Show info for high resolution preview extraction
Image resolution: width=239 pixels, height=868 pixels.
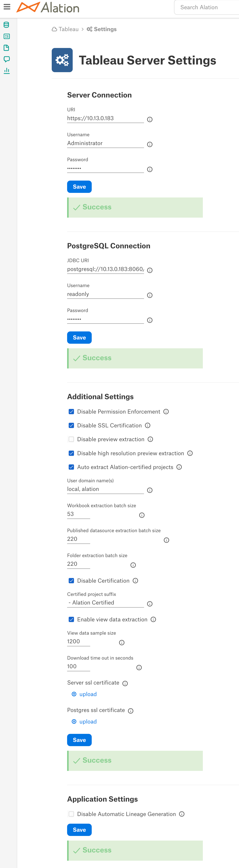(190, 453)
